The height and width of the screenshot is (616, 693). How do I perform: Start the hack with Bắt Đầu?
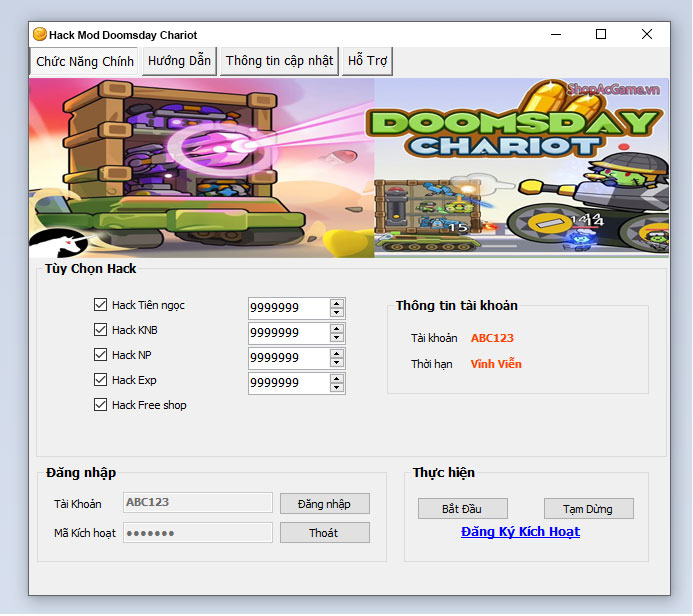click(462, 509)
